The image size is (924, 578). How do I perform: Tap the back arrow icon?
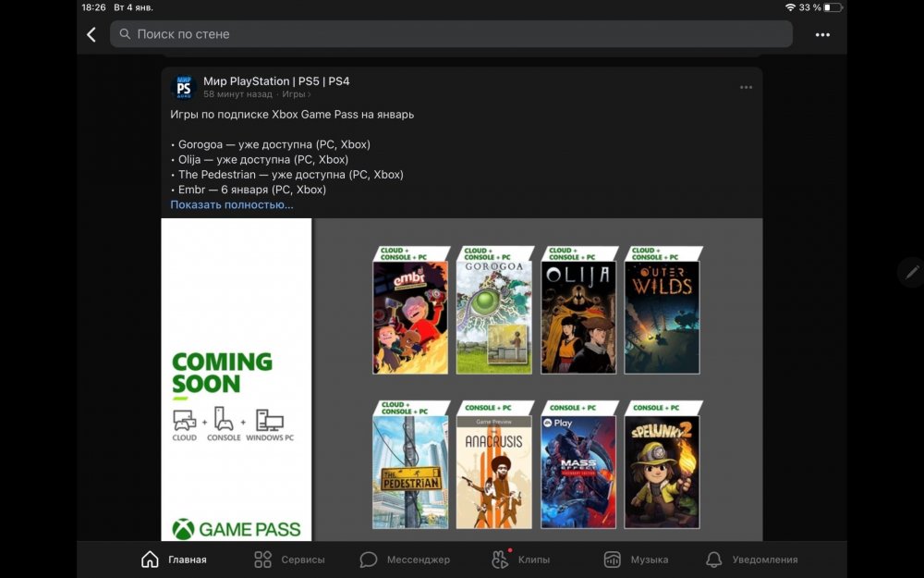[91, 34]
